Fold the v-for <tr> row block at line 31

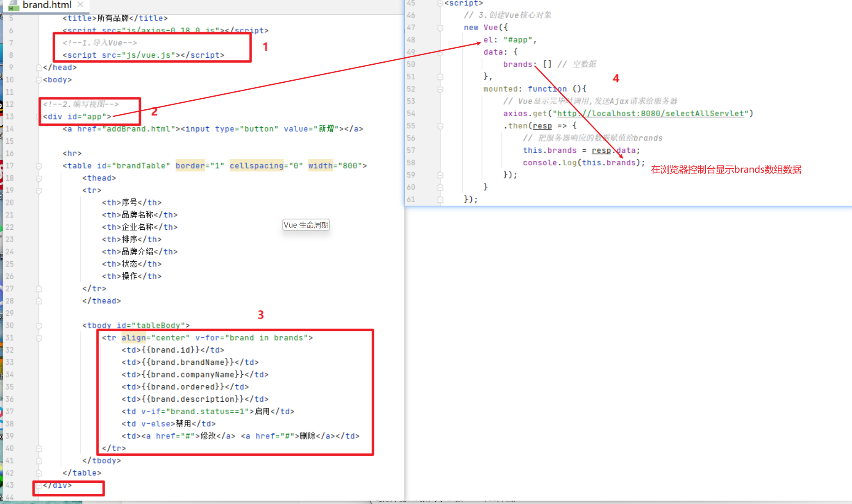pyautogui.click(x=39, y=338)
